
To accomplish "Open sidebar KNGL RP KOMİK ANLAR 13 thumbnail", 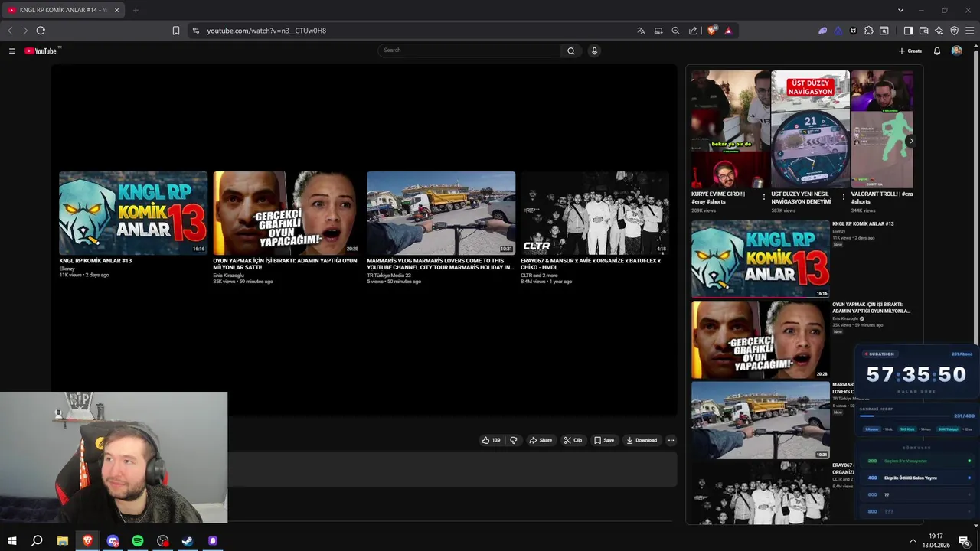I will [x=760, y=259].
